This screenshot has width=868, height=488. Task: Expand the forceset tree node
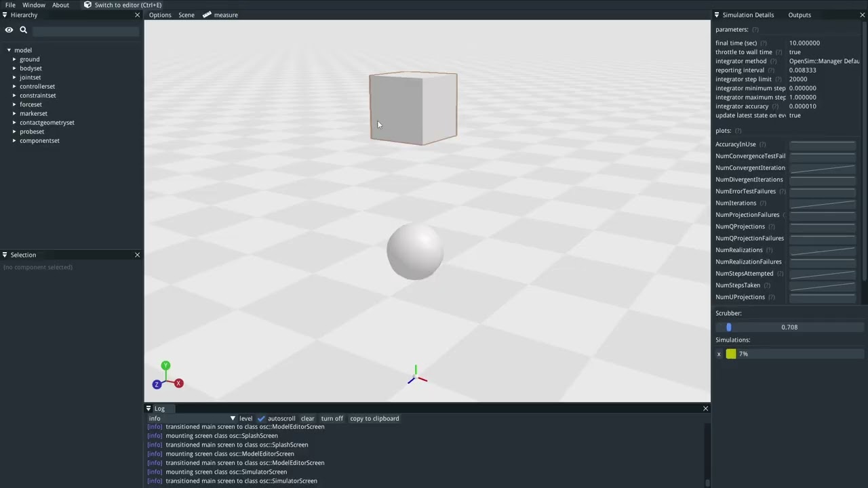pos(14,104)
